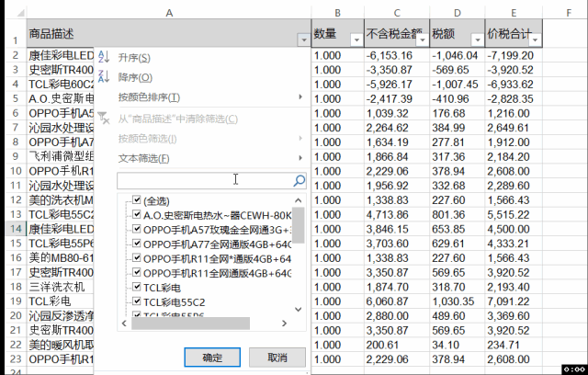Screen dimensions: 588x375
Task: Expand the 文本筛选 submenu arrow
Action: click(300, 157)
